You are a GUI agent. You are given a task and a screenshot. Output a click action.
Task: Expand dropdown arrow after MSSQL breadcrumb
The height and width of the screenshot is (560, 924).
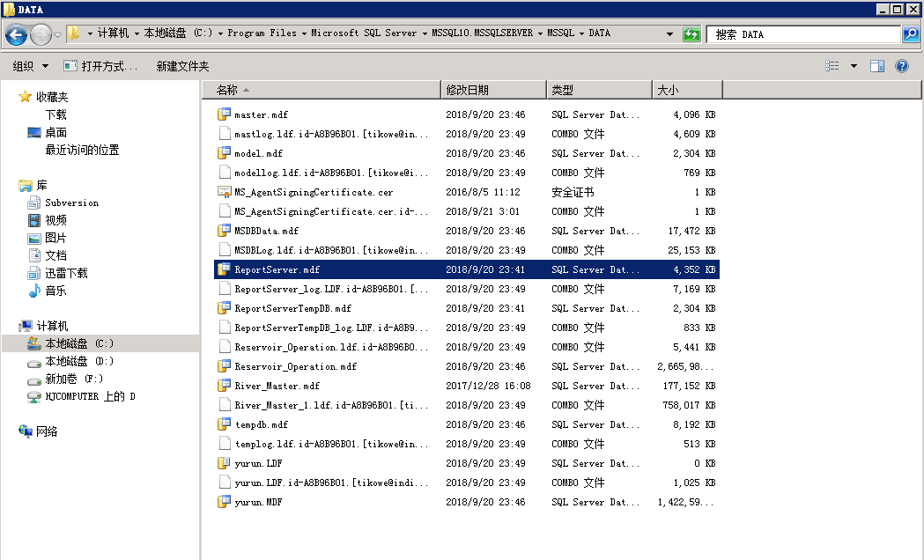point(581,33)
